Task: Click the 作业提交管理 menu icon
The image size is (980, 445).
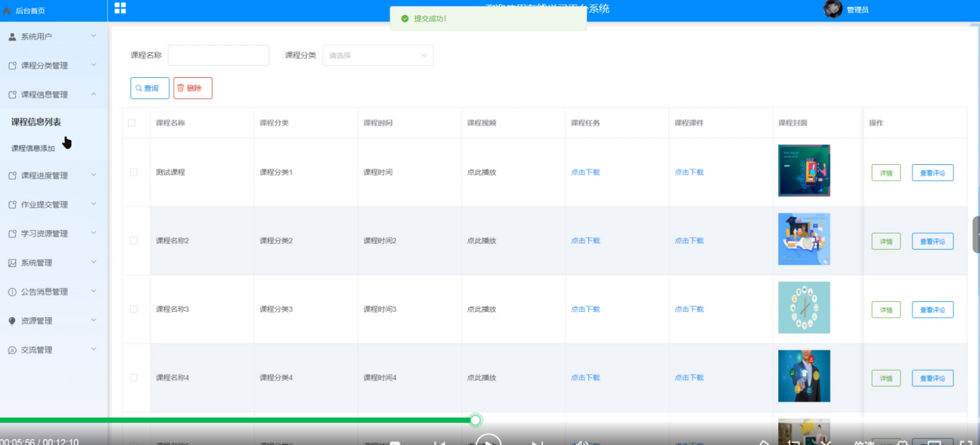Action: [x=12, y=204]
